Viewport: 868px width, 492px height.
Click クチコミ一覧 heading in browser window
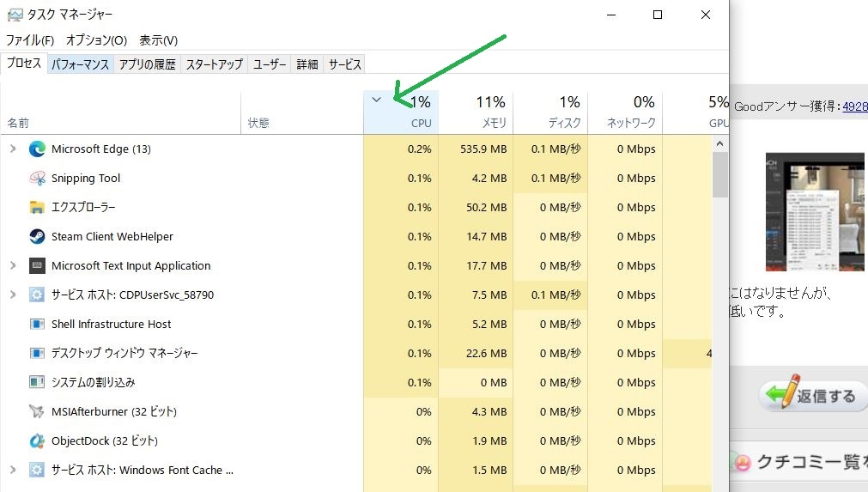[811, 462]
